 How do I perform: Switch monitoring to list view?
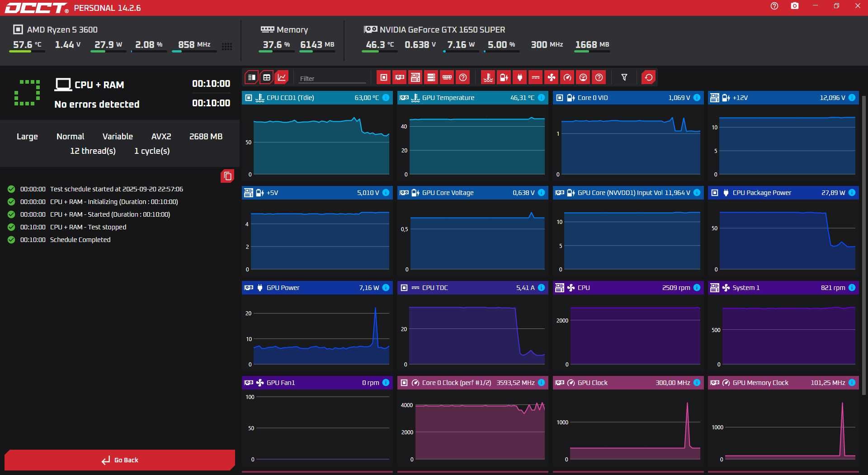click(x=252, y=77)
